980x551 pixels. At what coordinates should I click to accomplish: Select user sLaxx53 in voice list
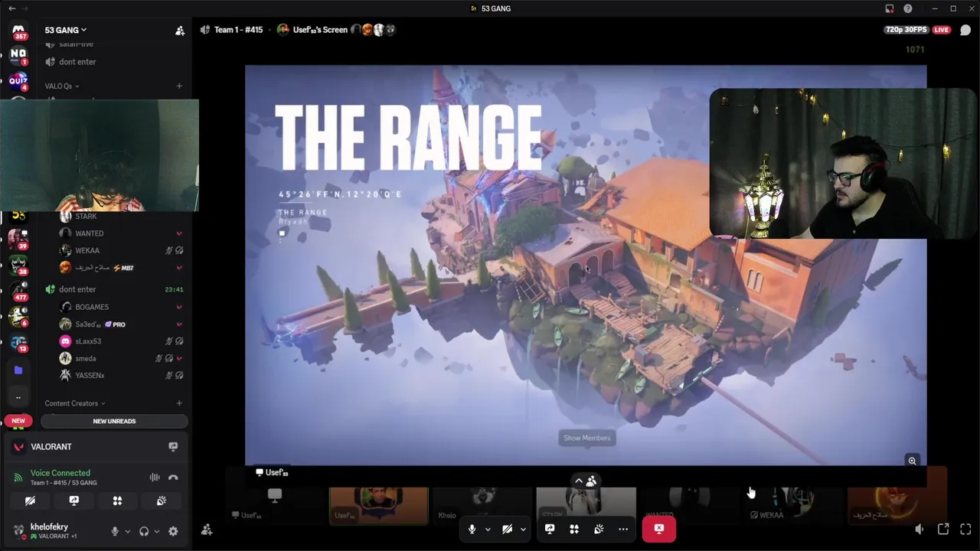88,341
